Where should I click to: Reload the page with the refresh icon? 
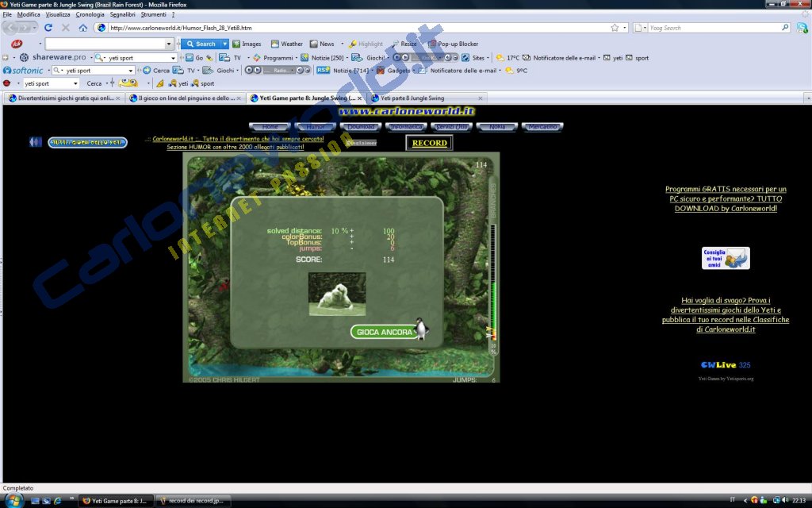(48, 28)
